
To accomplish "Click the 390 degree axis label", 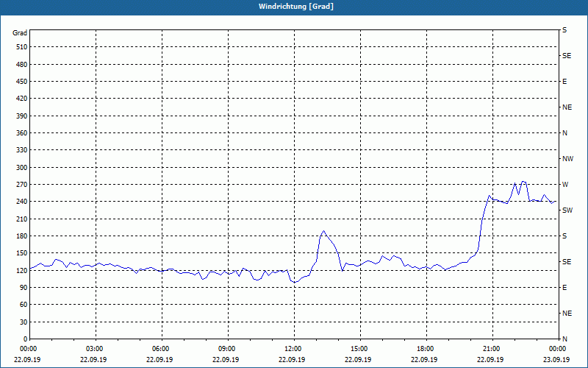I will [21, 116].
